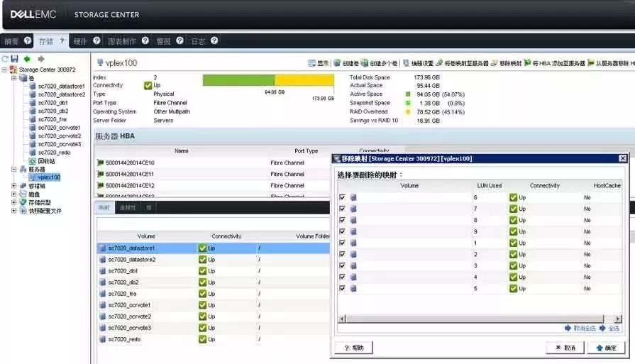Uncheck the mapping with LUN 9
635x364 pixels.
(343, 231)
